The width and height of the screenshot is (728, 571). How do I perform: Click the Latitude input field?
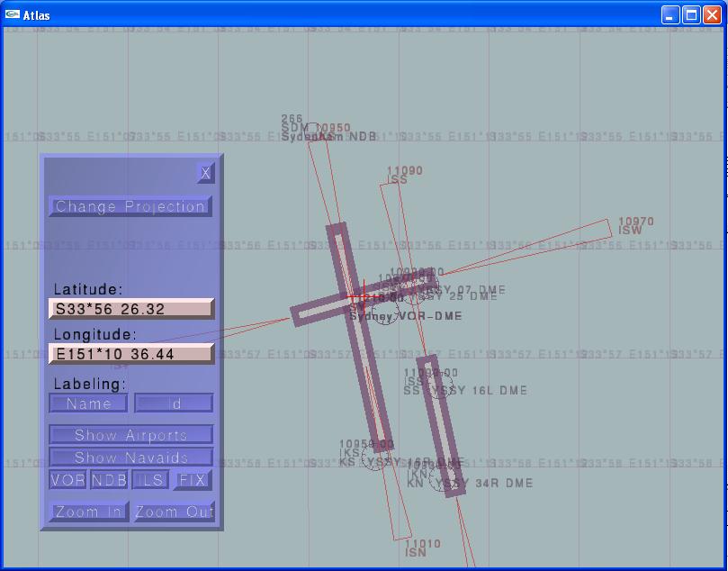(131, 309)
